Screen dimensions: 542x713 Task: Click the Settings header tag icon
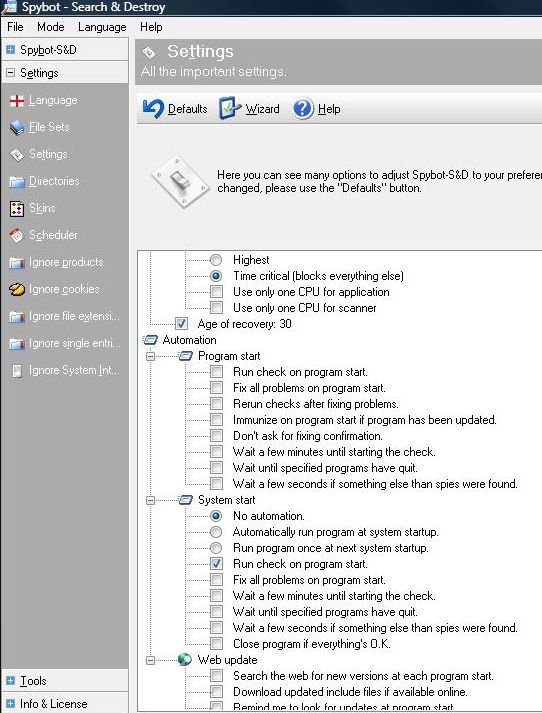[x=149, y=53]
